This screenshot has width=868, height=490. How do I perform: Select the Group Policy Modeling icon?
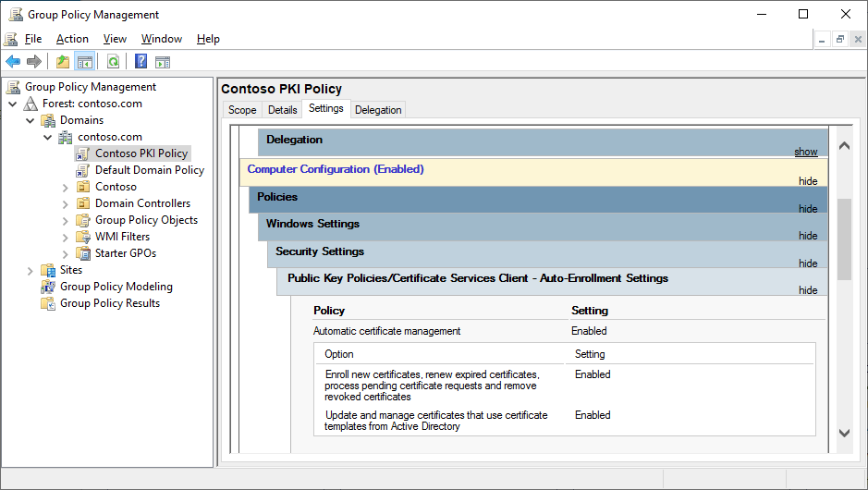pyautogui.click(x=48, y=287)
